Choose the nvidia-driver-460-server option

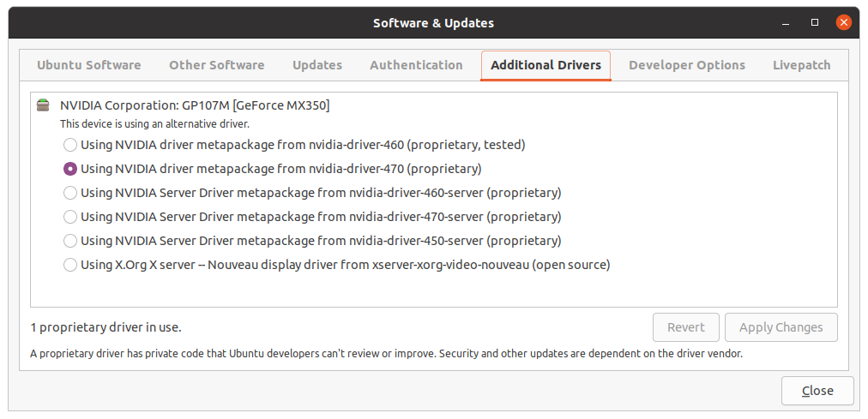pos(312,193)
